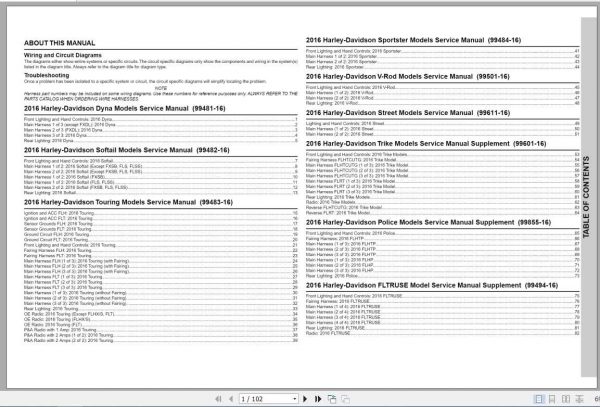Open Dyna Models Service Manual (99481-16) section
This screenshot has width=600, height=407.
[x=125, y=109]
